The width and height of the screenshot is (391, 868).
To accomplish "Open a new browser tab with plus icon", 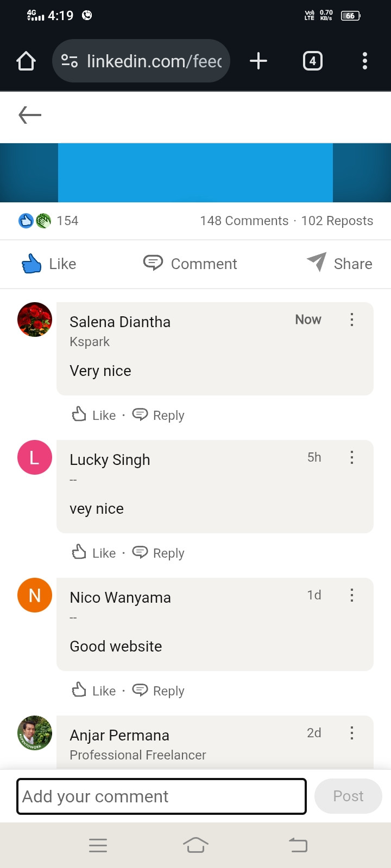I will point(258,61).
